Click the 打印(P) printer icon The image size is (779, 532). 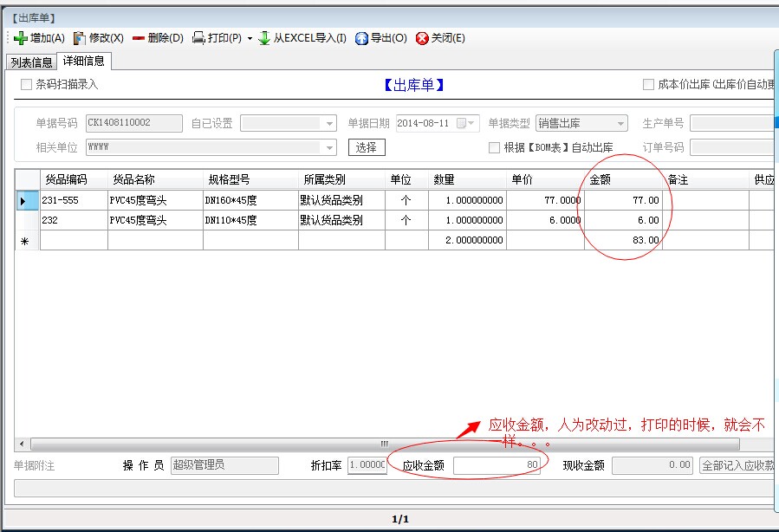pyautogui.click(x=198, y=38)
